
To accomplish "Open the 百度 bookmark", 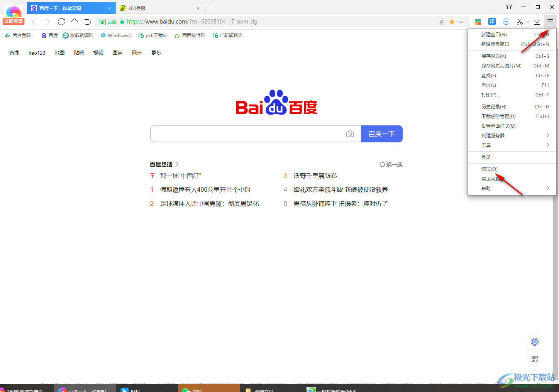I will point(49,35).
